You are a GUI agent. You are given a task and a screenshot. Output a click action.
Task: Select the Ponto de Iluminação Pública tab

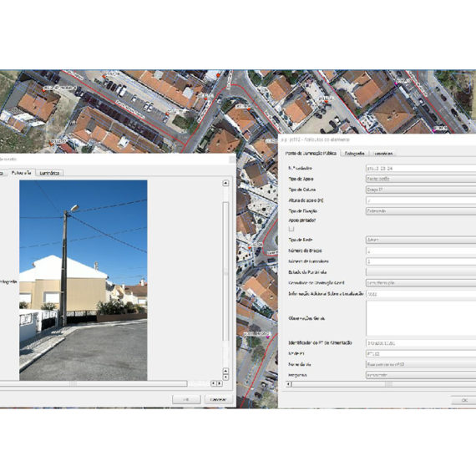[x=311, y=154]
